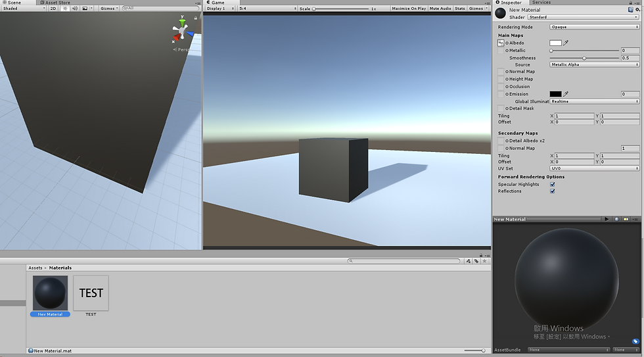Screen dimensions: 644x357
Task: Toggle scene audio speaker icon
Action: pos(75,8)
